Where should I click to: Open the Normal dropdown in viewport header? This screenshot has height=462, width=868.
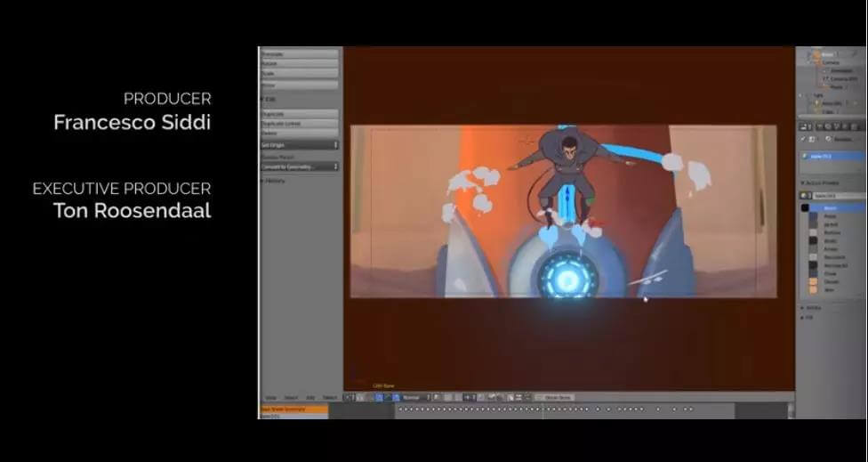(415, 398)
